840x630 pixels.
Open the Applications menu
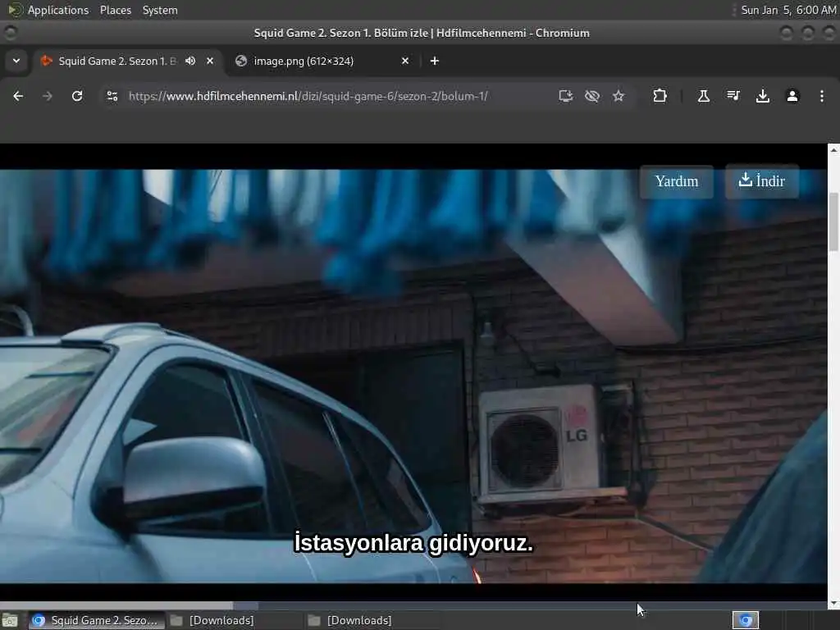tap(58, 10)
